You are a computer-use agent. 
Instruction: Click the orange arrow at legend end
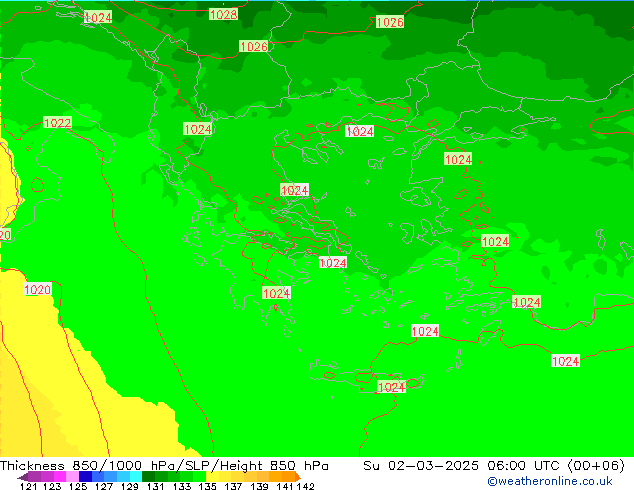[x=297, y=476]
